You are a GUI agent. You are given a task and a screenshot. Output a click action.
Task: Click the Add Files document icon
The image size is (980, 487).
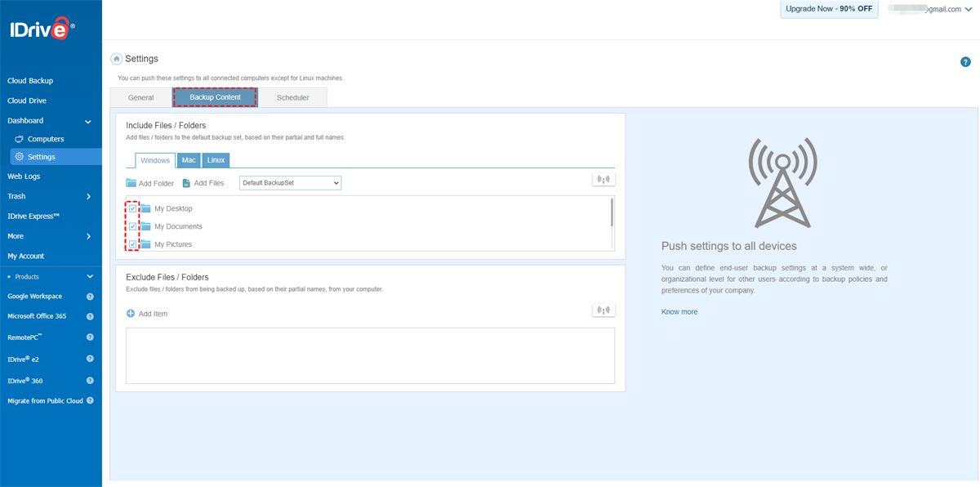[186, 183]
